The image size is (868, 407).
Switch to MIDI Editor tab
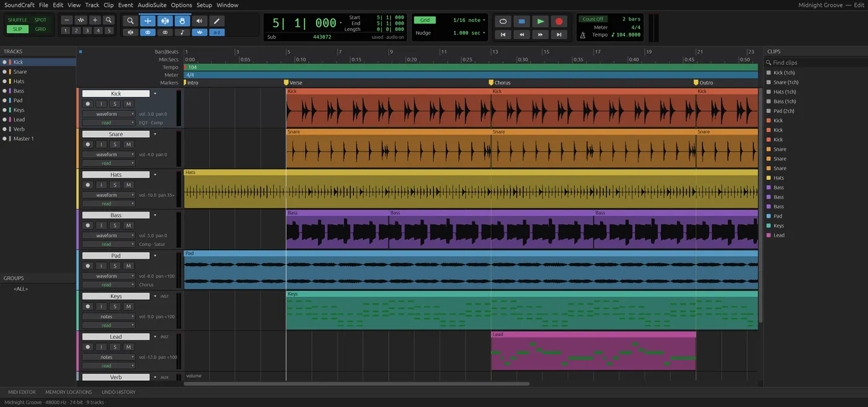tap(22, 392)
